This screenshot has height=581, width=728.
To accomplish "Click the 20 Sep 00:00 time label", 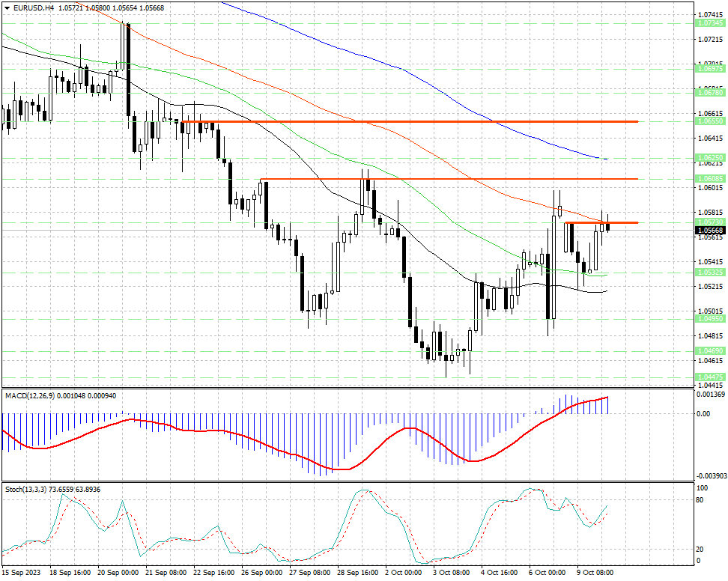I will coord(118,572).
